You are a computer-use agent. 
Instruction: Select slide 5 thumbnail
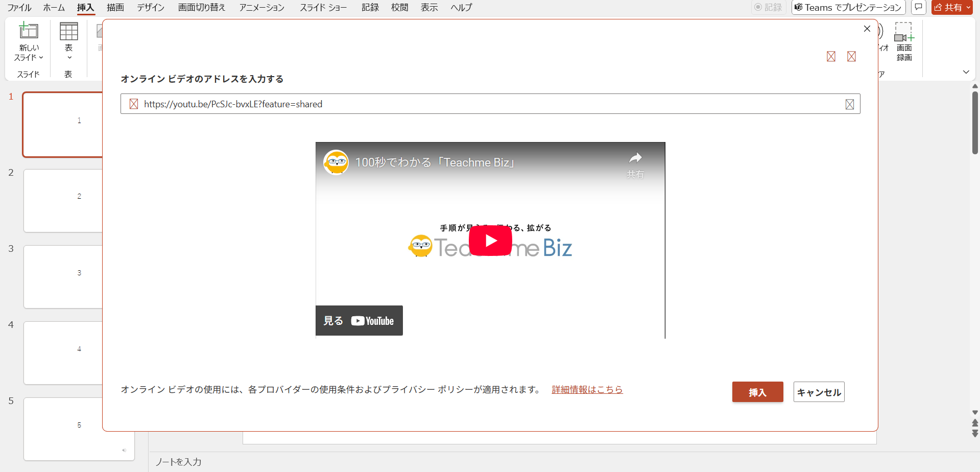tap(79, 429)
